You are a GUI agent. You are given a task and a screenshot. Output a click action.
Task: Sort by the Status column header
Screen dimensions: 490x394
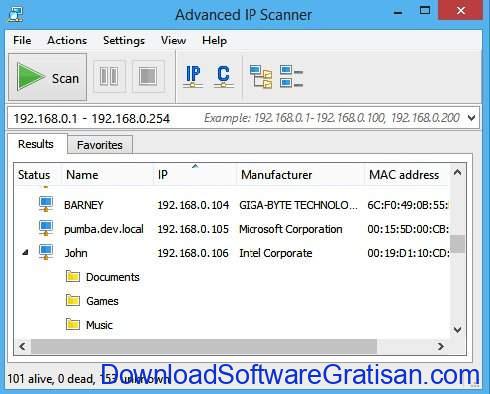tap(34, 175)
